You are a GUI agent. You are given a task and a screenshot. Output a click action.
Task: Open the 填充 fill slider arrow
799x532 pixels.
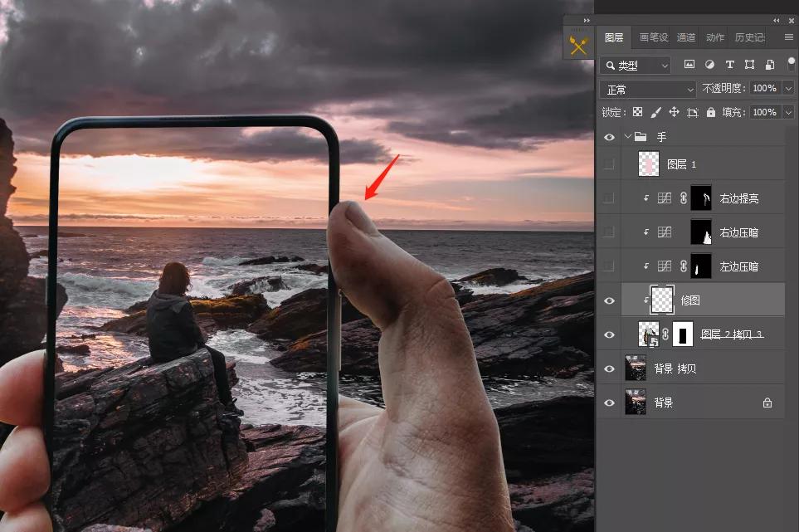click(x=789, y=112)
